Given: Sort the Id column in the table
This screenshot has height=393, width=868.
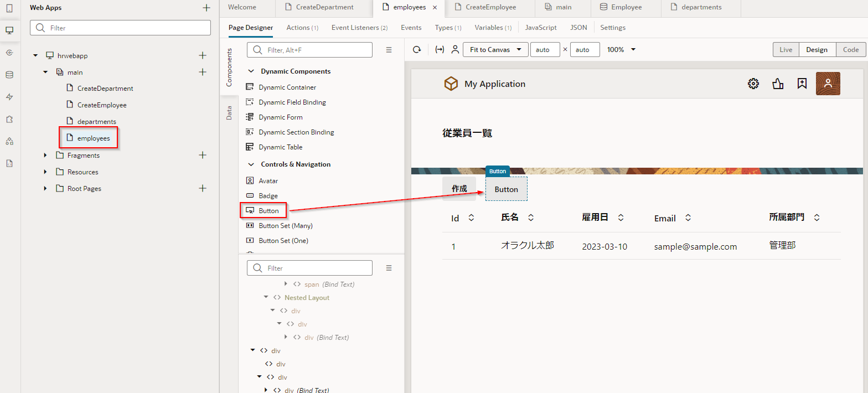Looking at the screenshot, I should pyautogui.click(x=471, y=218).
